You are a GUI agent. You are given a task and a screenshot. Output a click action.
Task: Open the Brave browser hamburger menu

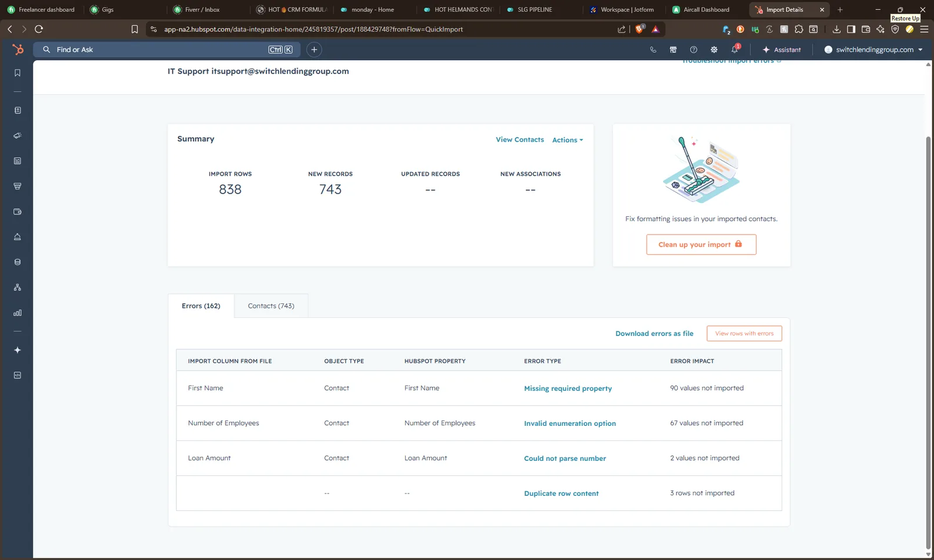[x=924, y=29]
